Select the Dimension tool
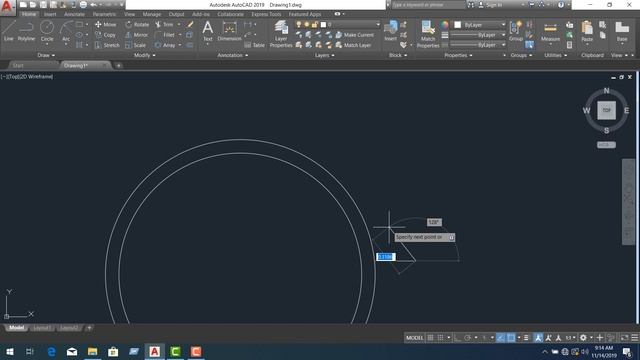The image size is (640, 360). [x=229, y=31]
